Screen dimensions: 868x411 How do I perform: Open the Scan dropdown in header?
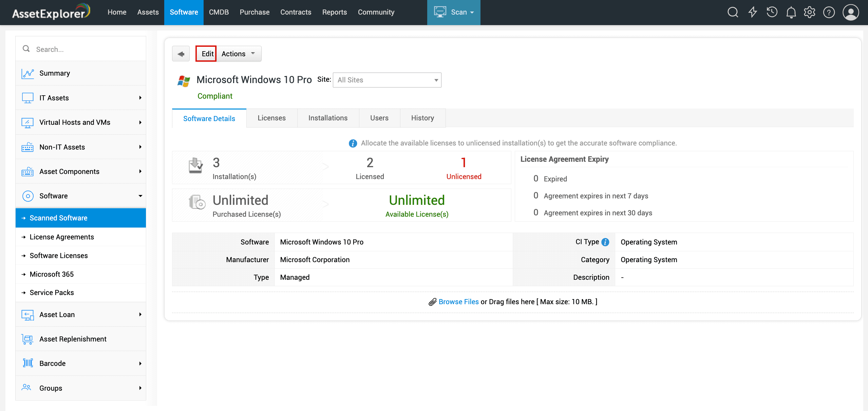(454, 12)
